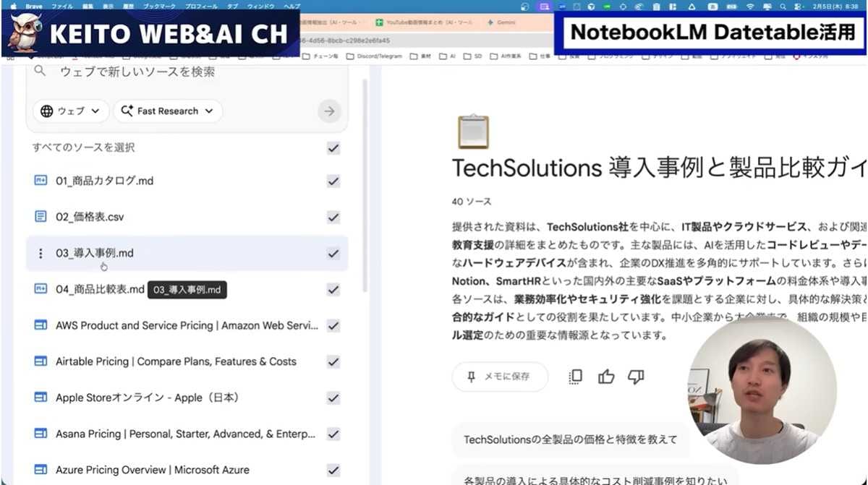Image resolution: width=868 pixels, height=485 pixels.
Task: Copy the notebook summary text
Action: coord(575,376)
